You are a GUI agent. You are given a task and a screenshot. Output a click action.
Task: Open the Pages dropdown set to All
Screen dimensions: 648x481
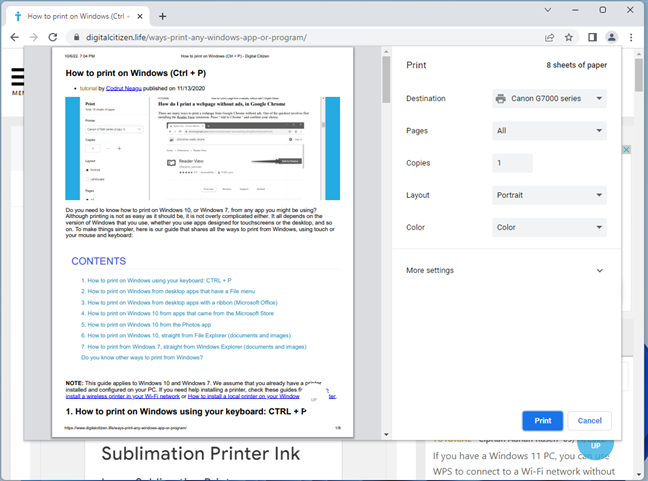[549, 131]
